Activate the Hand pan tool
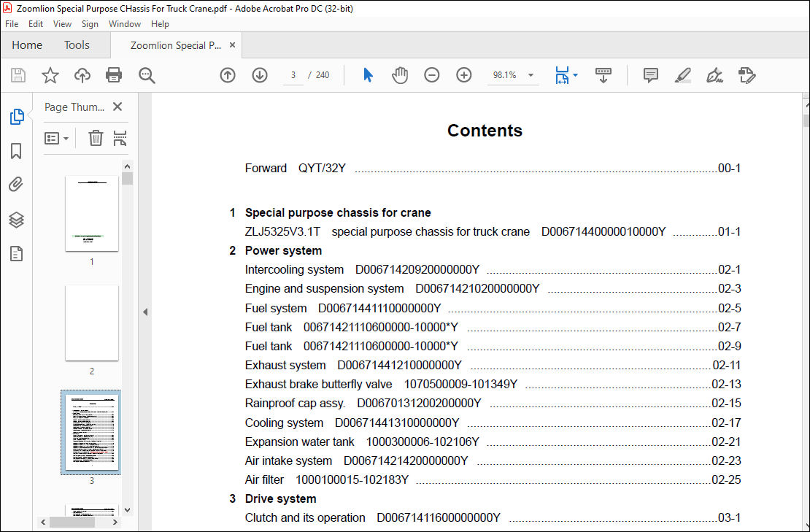The height and width of the screenshot is (532, 810). (400, 75)
